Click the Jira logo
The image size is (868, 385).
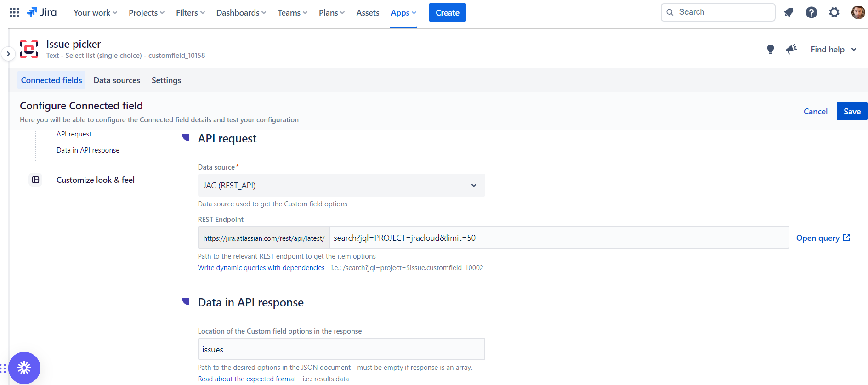tap(42, 12)
